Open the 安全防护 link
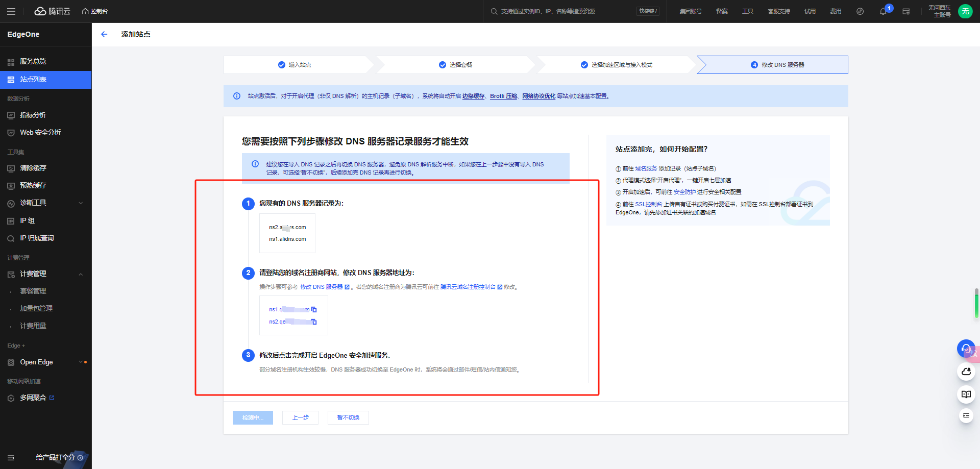Screen dimensions: 980x469 tap(684, 192)
